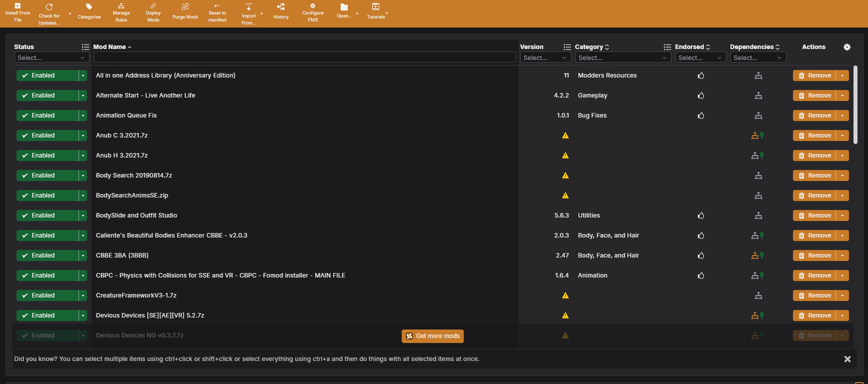This screenshot has width=868, height=384.
Task: Remove CBPC Physics with Collisions mod
Action: point(814,275)
